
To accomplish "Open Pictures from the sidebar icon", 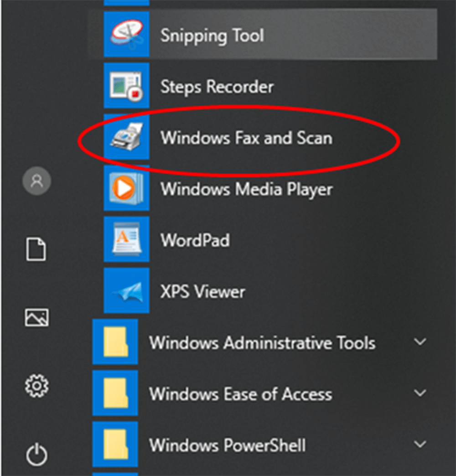I will pos(36,317).
